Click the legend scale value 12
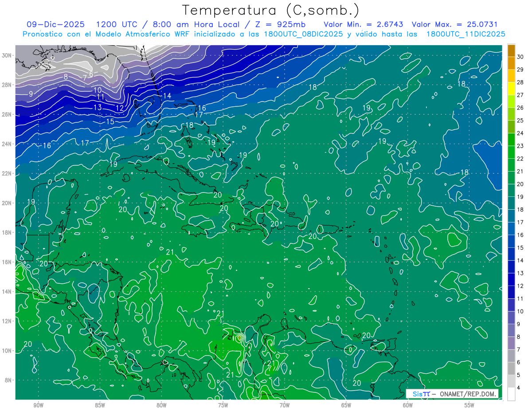 520,286
